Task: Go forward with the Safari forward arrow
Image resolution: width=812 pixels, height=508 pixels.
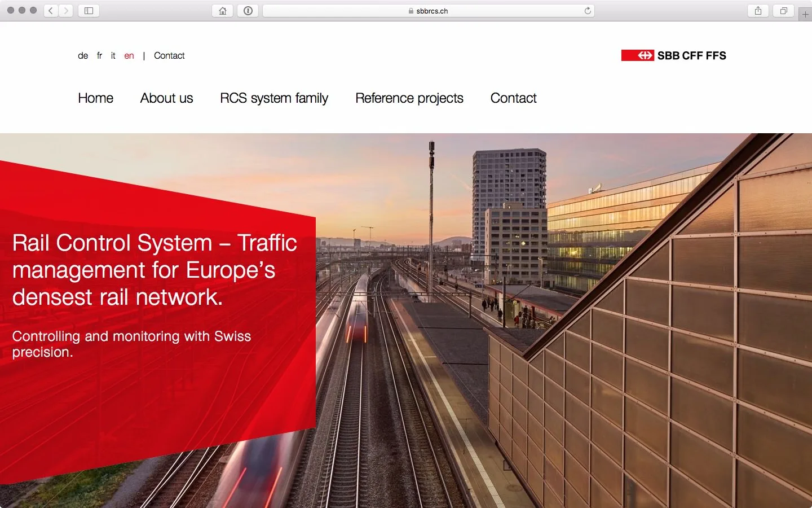Action: (66, 11)
